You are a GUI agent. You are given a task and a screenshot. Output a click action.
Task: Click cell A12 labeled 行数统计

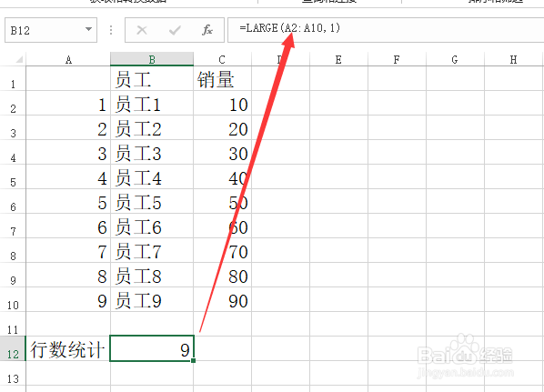pos(68,348)
